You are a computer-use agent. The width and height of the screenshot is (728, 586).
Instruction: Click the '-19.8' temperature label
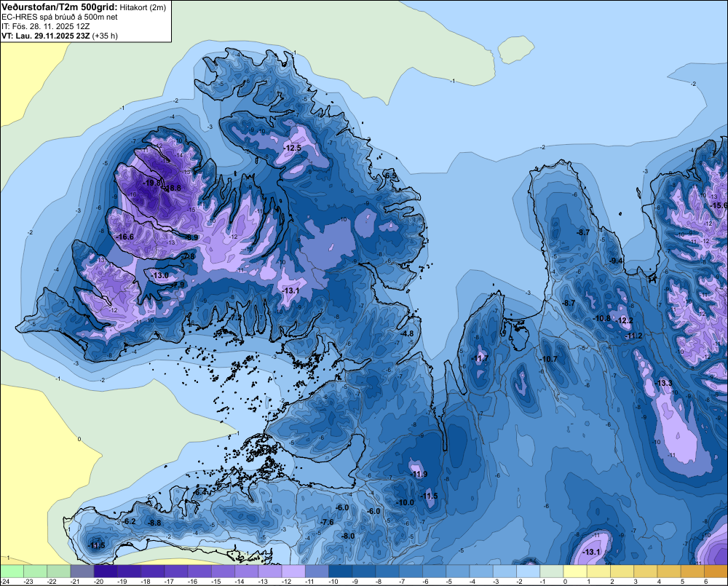pos(152,183)
